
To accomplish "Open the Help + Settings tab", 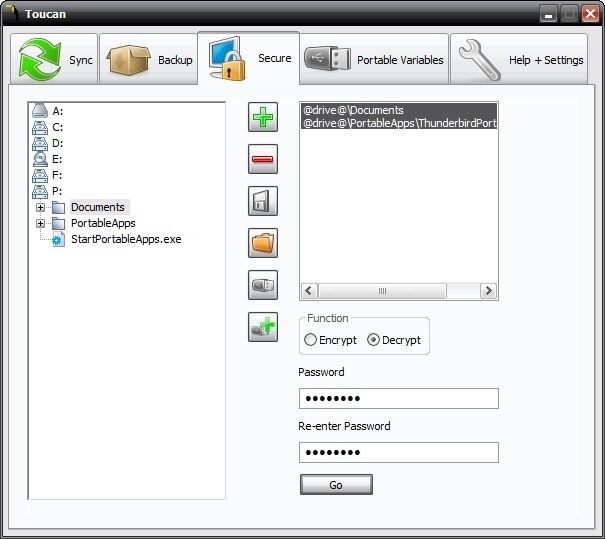I will click(519, 59).
